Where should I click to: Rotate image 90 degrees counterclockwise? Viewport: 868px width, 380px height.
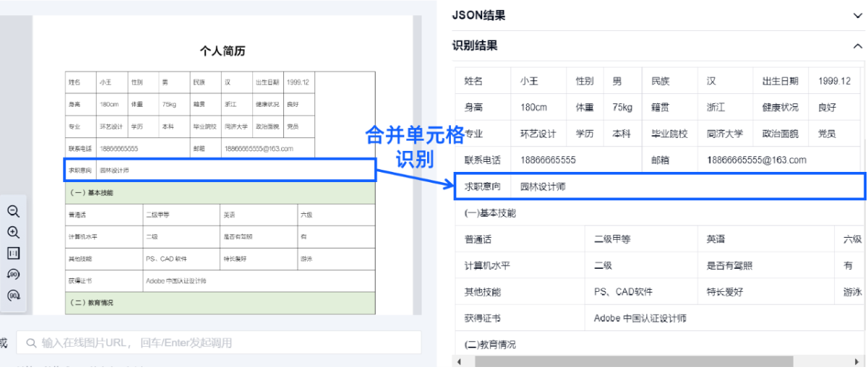(13, 275)
